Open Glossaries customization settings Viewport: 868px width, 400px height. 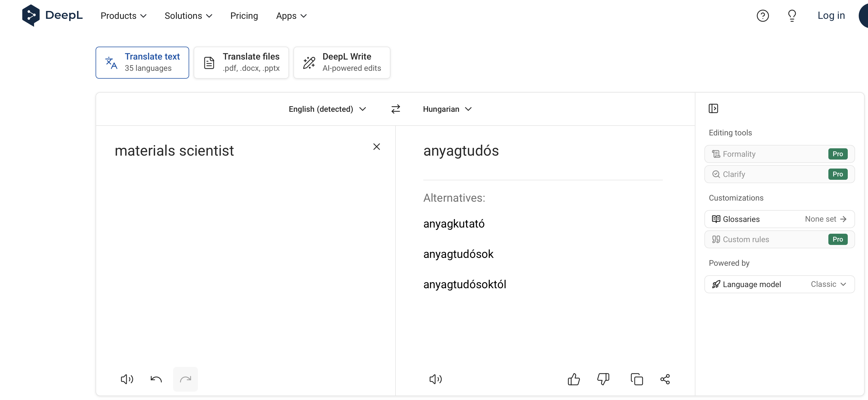point(779,219)
